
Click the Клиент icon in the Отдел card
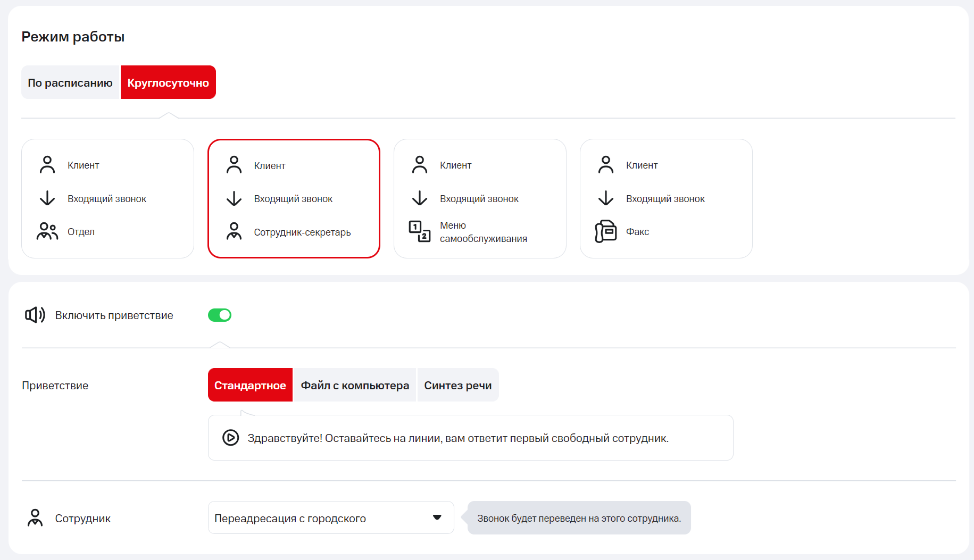pyautogui.click(x=47, y=165)
